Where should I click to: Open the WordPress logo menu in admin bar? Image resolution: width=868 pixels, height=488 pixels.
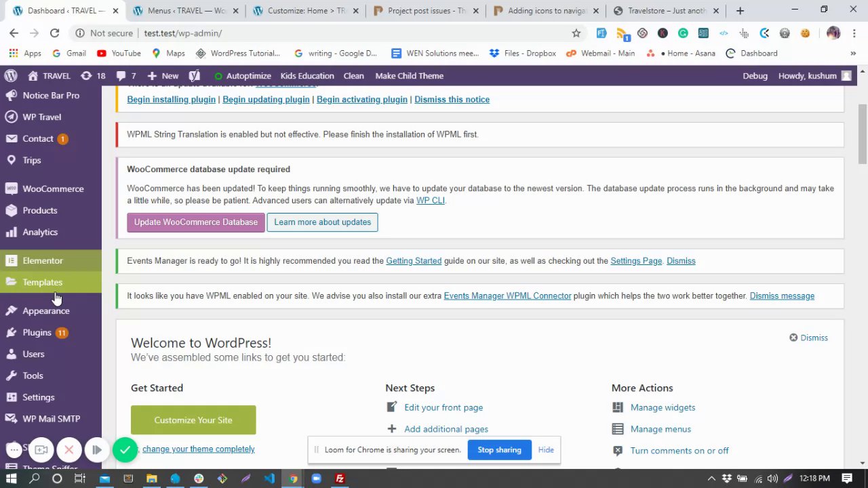tap(10, 76)
